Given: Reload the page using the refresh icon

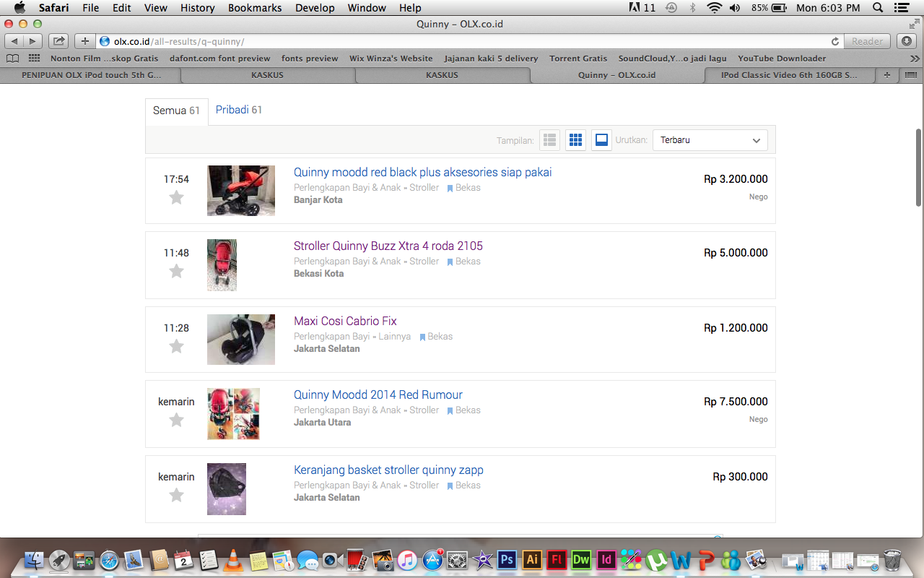Looking at the screenshot, I should [x=835, y=41].
